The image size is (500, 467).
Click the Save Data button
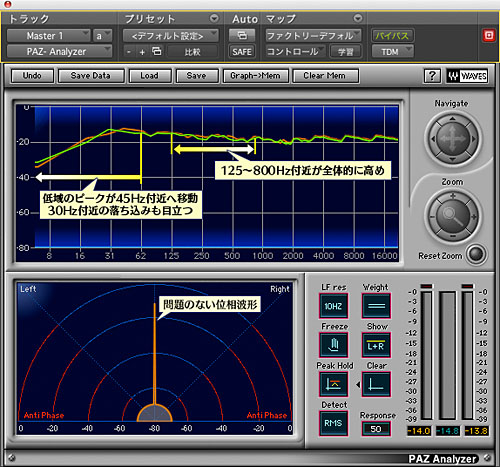point(91,76)
